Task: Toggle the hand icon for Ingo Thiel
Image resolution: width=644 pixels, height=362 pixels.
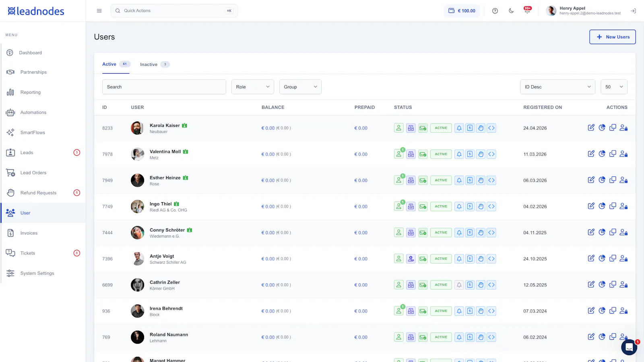Action: pos(481,206)
